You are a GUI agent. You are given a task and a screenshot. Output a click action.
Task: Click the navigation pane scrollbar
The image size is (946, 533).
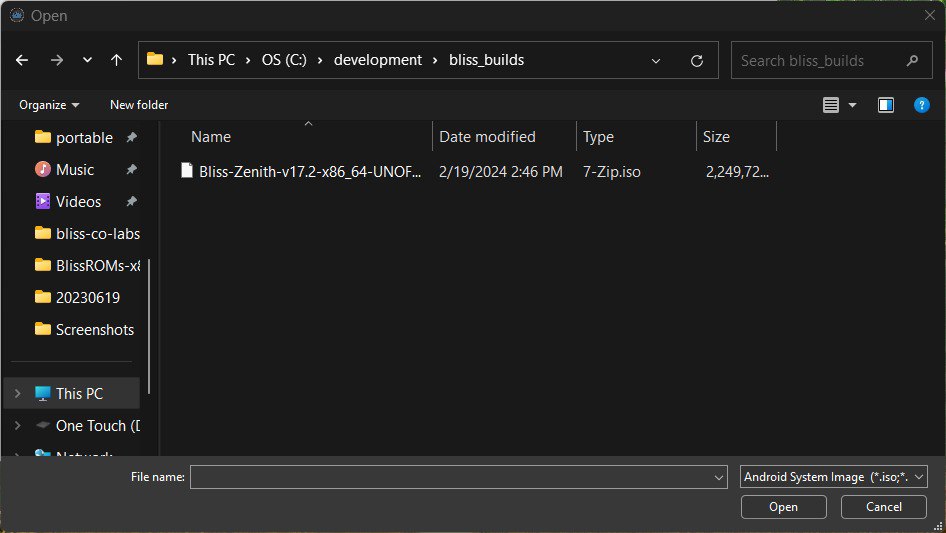click(149, 325)
